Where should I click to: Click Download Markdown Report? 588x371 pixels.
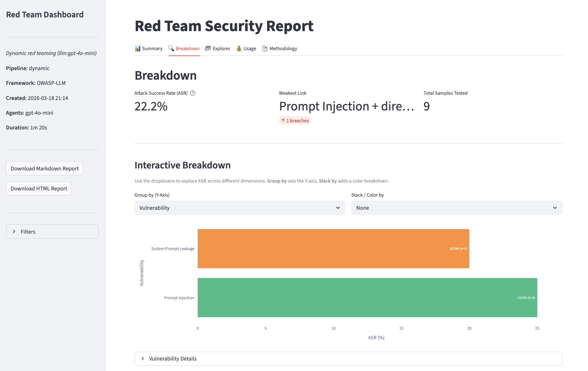click(44, 168)
